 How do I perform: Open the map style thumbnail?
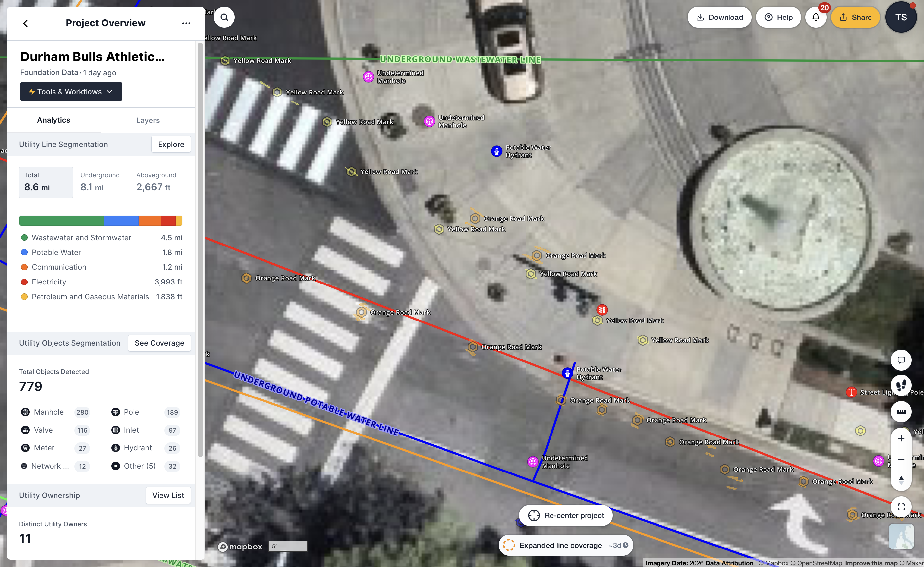pyautogui.click(x=901, y=537)
